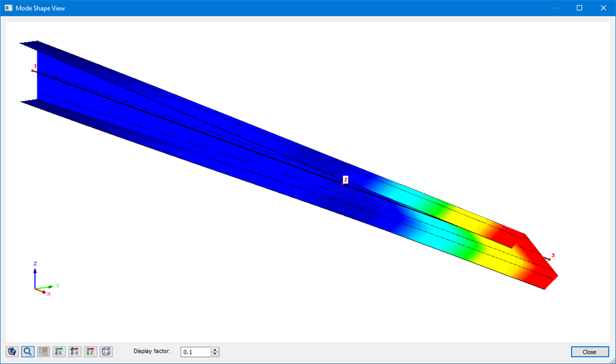Click the view in -Y direction icon
The height and width of the screenshot is (364, 616).
75,351
